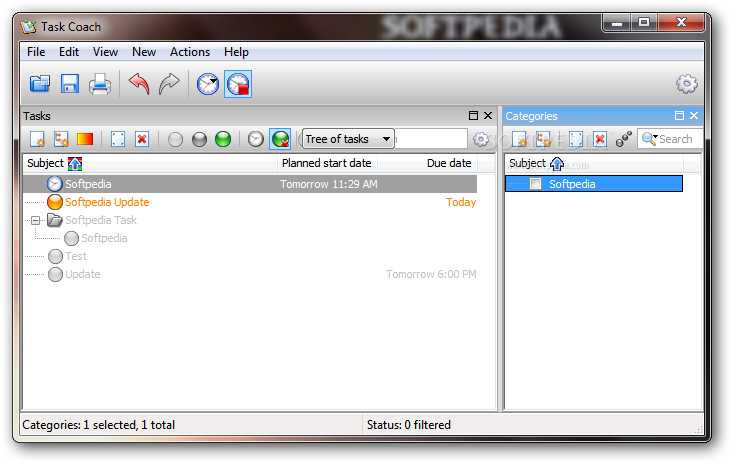Open the Edit menu

click(69, 52)
